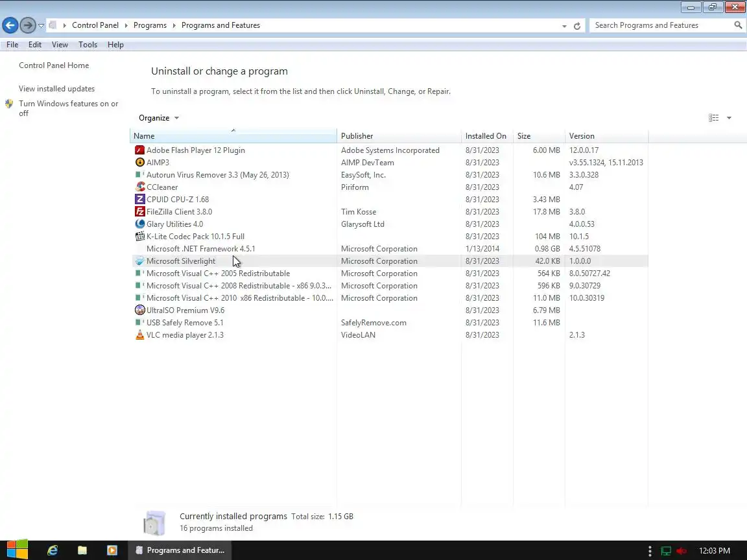
Task: Click the Visual C++ 2010 Redistributable icon
Action: [139, 298]
